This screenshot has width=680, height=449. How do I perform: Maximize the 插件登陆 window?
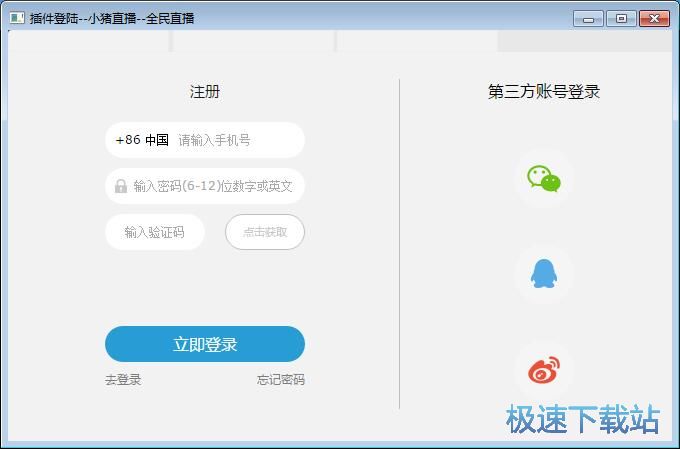coord(621,19)
